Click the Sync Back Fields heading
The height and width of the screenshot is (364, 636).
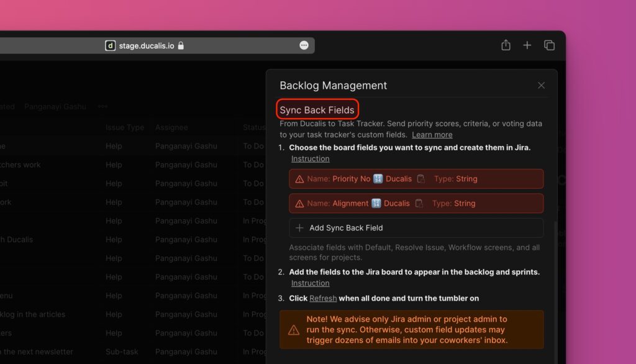(317, 110)
